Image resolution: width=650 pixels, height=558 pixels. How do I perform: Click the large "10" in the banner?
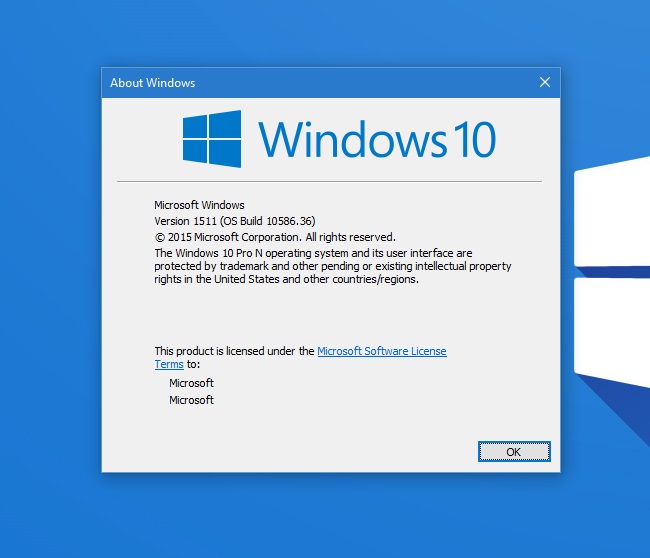point(471,140)
